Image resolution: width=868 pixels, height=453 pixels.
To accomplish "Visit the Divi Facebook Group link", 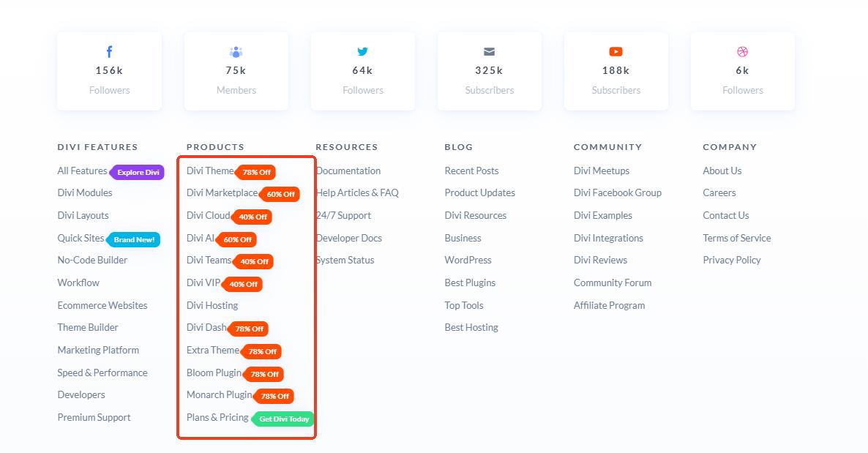I will click(617, 193).
